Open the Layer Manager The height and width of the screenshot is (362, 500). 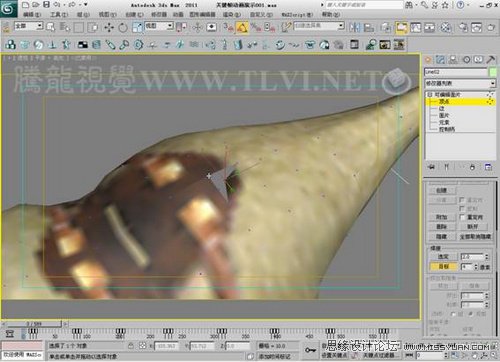point(386,27)
